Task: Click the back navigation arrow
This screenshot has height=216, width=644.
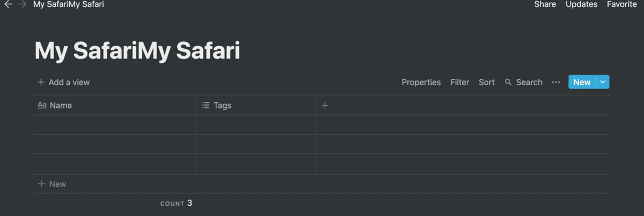Action: [9, 4]
